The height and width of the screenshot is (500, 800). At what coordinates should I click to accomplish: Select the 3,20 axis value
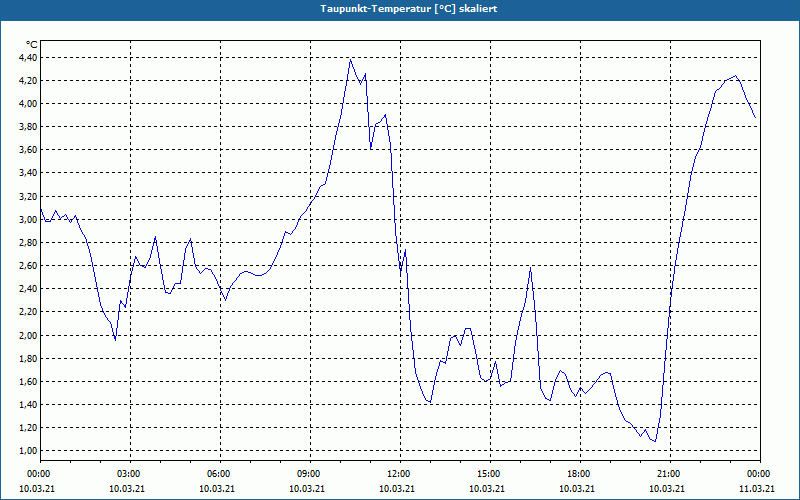pyautogui.click(x=28, y=196)
